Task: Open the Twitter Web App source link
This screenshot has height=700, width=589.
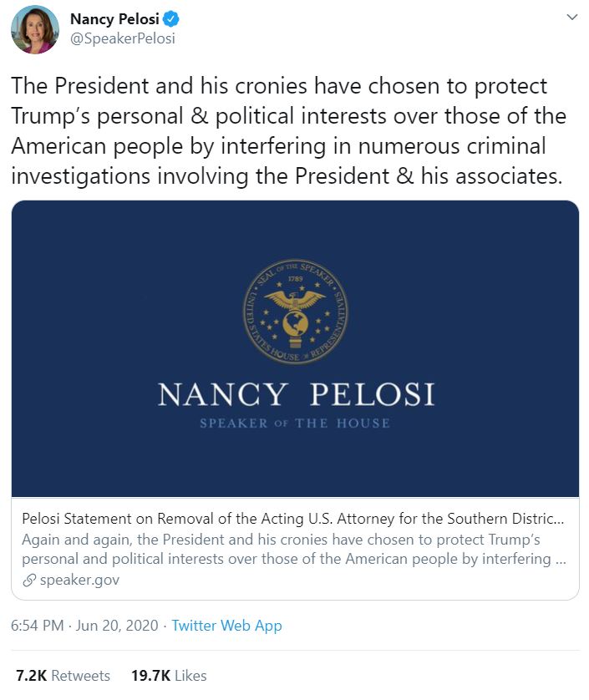Action: coord(226,626)
